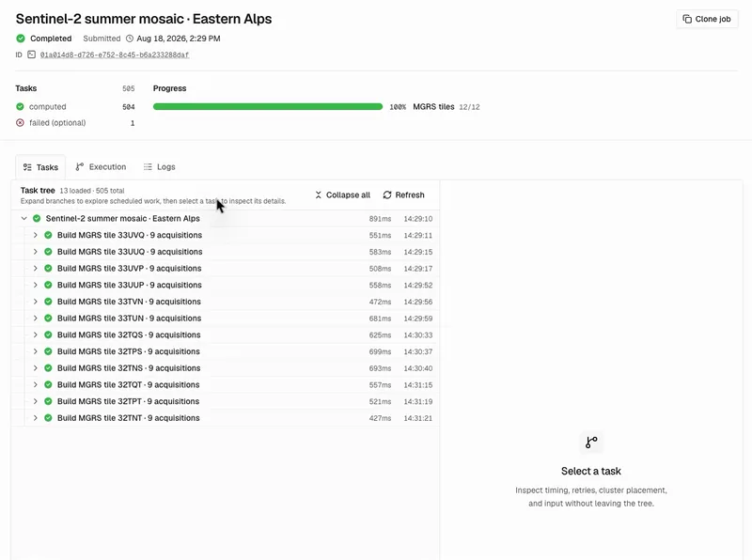This screenshot has height=560, width=752.
Task: Collapse the Sentinel-2 summer mosaic root node
Action: click(23, 219)
